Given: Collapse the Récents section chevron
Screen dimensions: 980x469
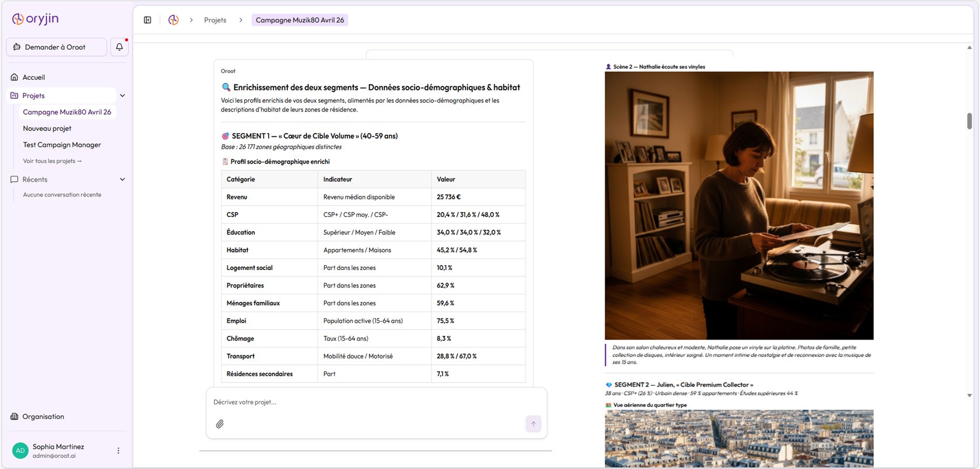Looking at the screenshot, I should click(x=123, y=179).
